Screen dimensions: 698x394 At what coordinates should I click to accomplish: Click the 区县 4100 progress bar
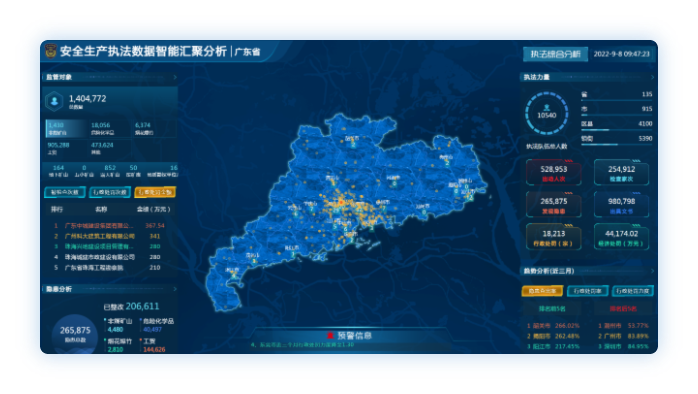click(617, 130)
